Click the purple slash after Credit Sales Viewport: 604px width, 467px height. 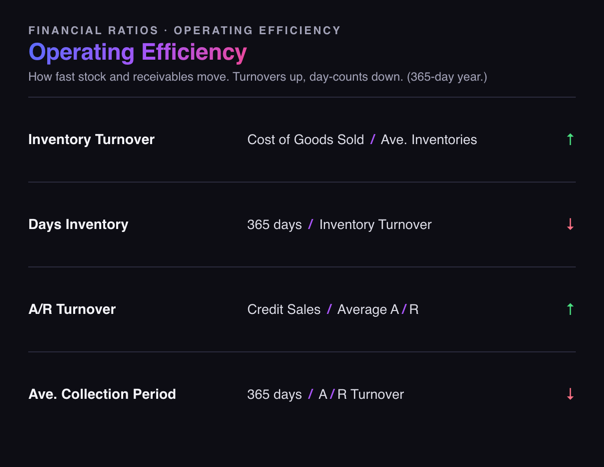pyautogui.click(x=329, y=309)
